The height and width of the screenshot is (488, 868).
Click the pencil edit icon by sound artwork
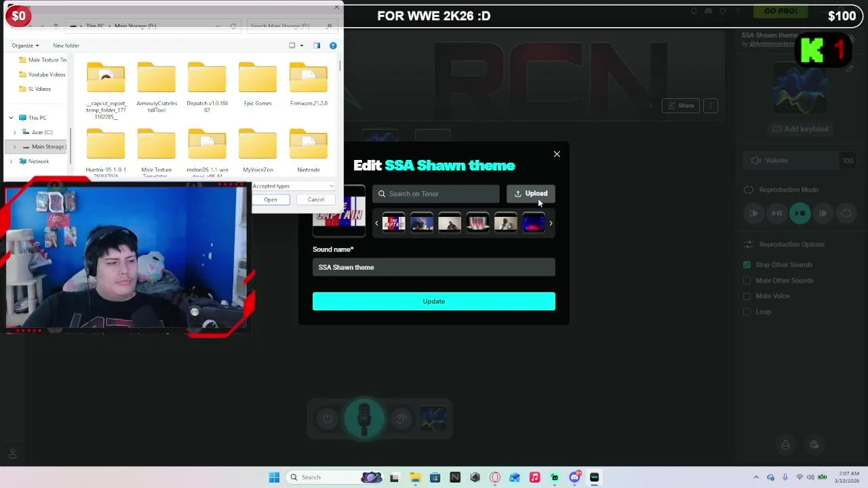pos(850,69)
